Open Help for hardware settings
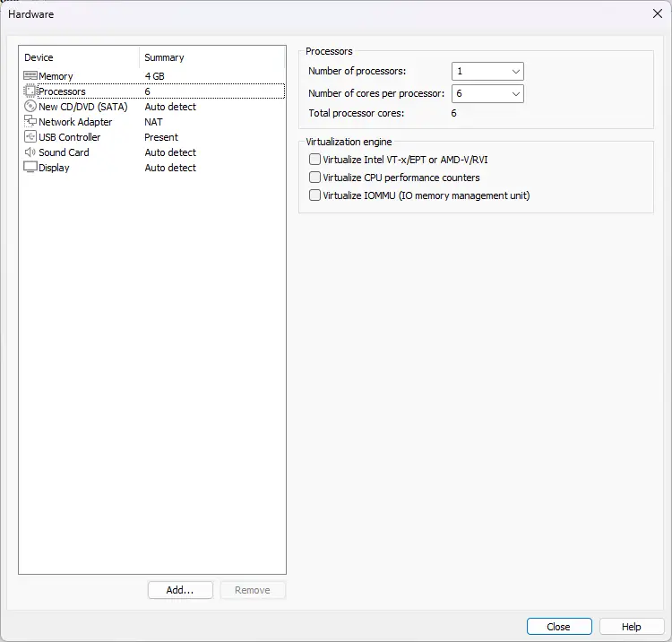The height and width of the screenshot is (642, 672). (632, 627)
